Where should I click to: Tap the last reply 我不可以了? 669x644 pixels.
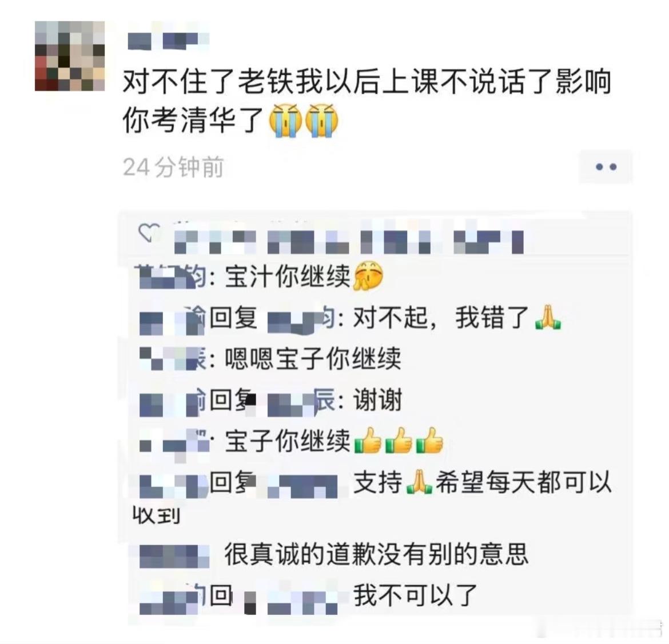click(415, 595)
